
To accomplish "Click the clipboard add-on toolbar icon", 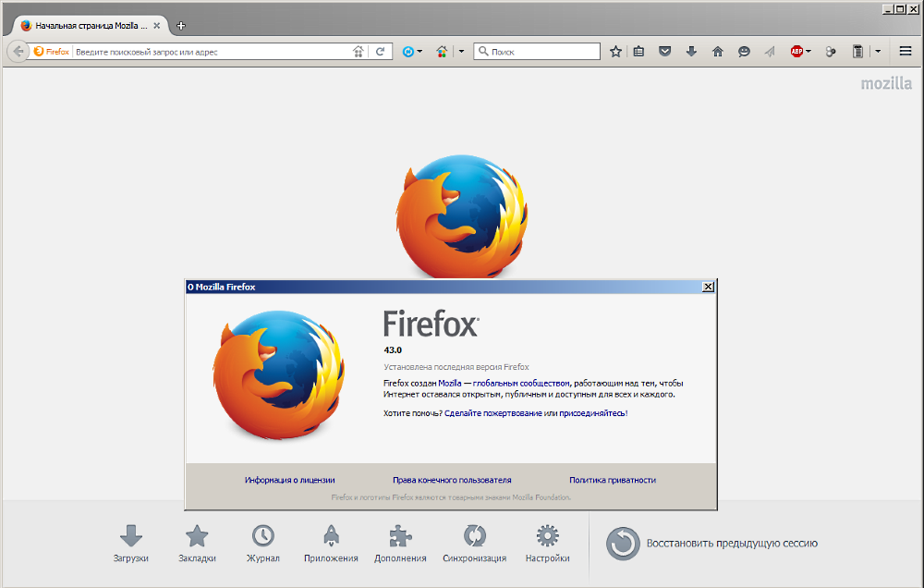I will [x=858, y=52].
